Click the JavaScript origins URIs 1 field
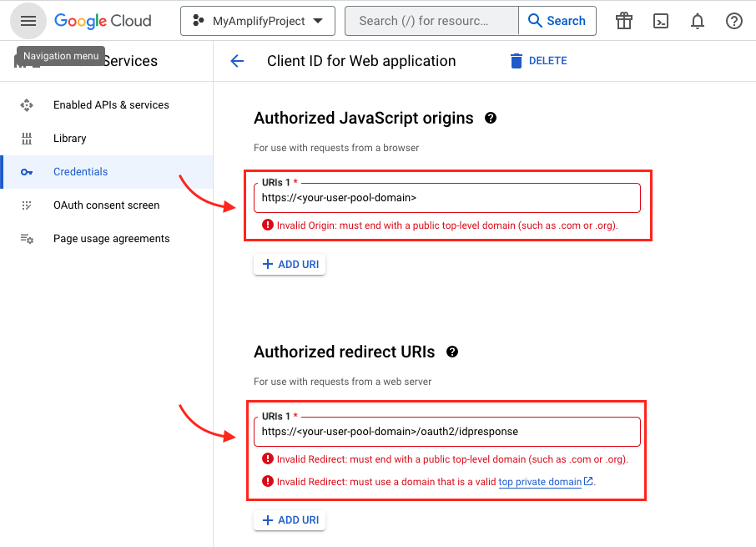Screen dimensions: 756x547 (447, 198)
